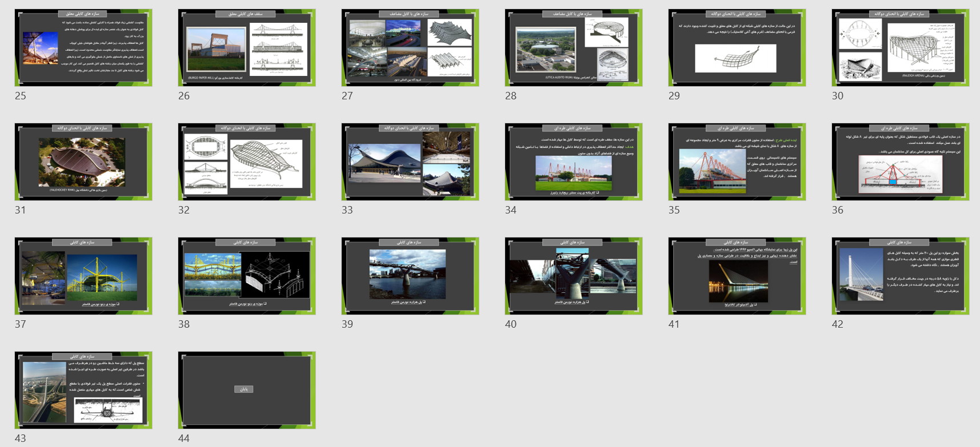Choose slide 38 with black wireframe drawing
The width and height of the screenshot is (980, 447).
click(247, 276)
